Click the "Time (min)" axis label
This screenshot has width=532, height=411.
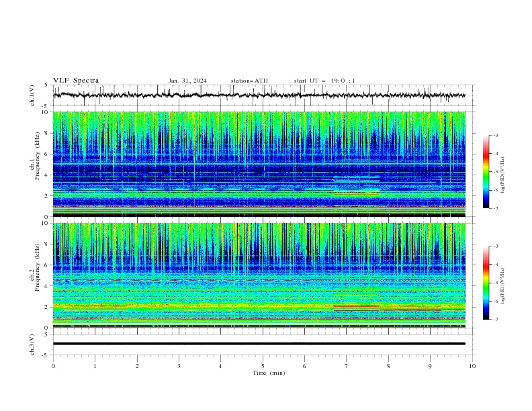[269, 373]
